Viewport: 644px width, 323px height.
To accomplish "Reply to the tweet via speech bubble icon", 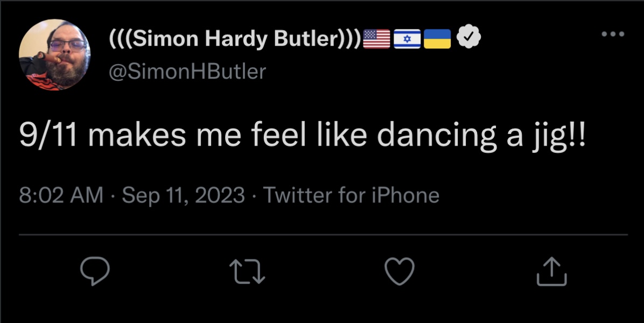I will click(95, 270).
